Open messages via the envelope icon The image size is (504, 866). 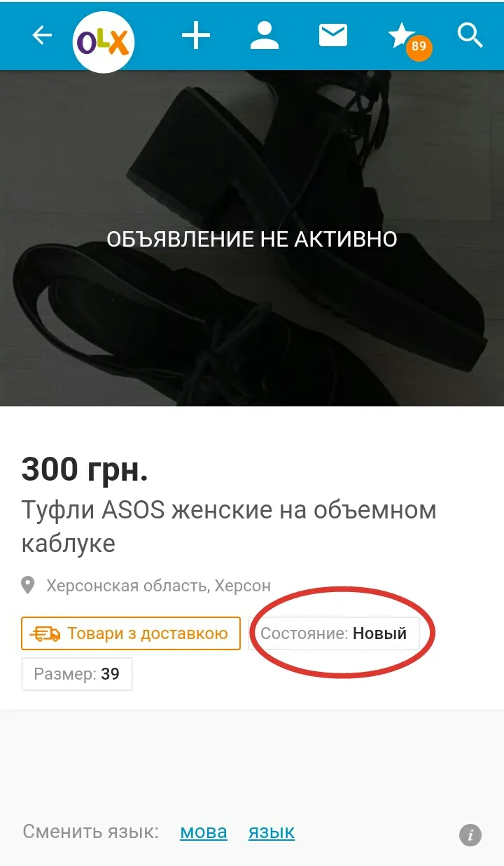[333, 35]
